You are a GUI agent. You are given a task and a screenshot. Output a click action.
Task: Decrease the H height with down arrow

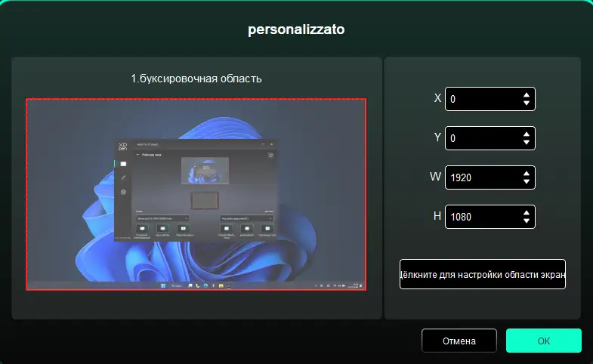click(526, 221)
